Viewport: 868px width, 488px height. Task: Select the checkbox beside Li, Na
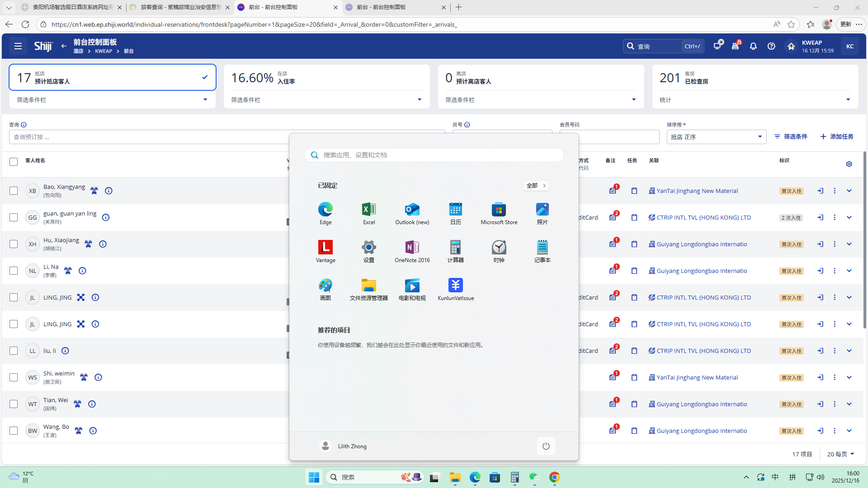click(14, 271)
